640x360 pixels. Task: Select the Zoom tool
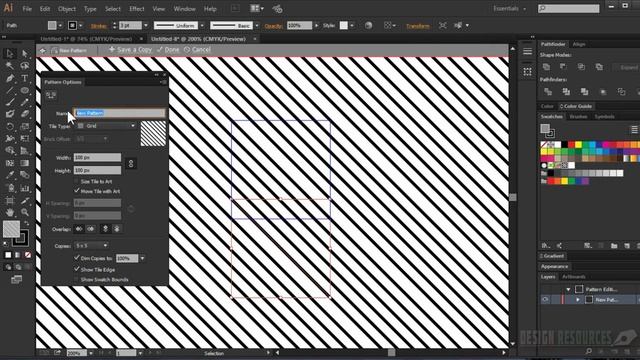[x=24, y=212]
